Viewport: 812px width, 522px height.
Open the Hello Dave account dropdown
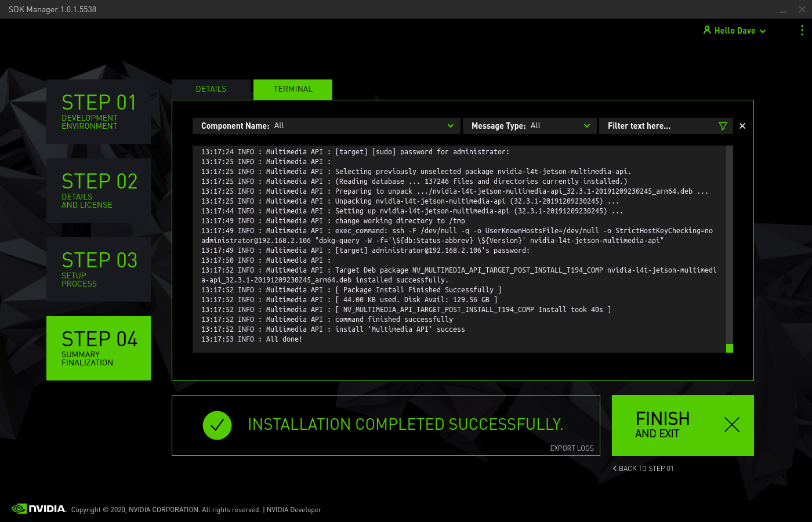pos(734,31)
